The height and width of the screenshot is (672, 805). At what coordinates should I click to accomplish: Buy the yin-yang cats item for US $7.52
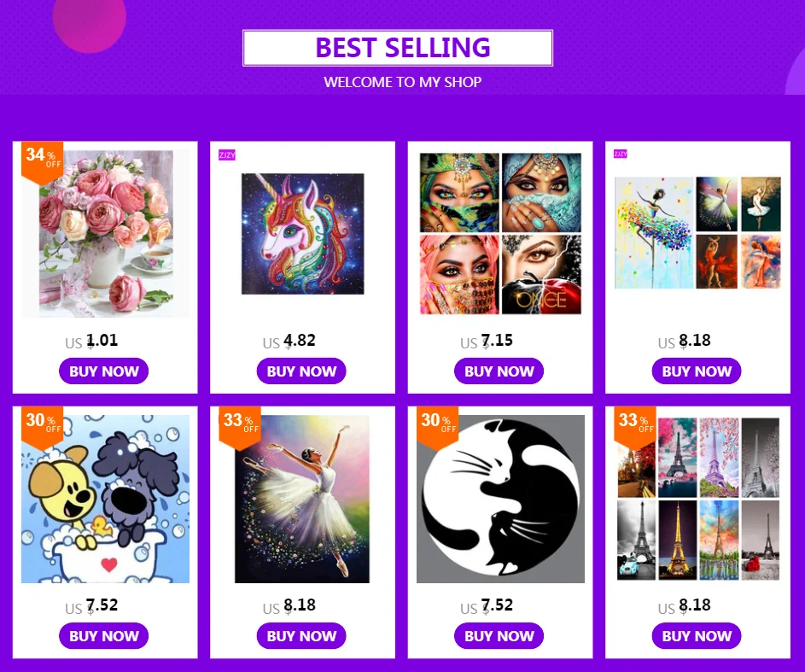[499, 636]
